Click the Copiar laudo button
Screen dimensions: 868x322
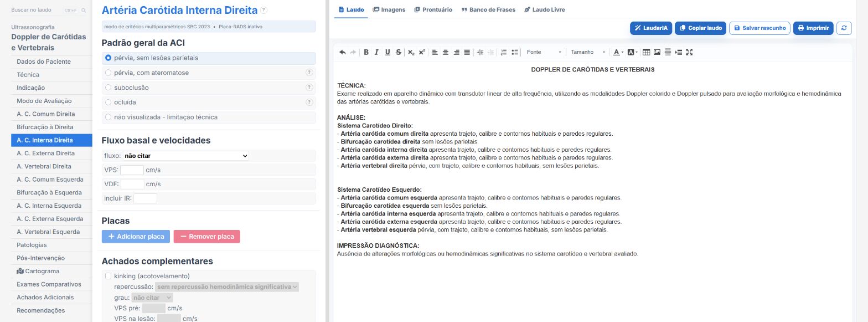coord(700,28)
